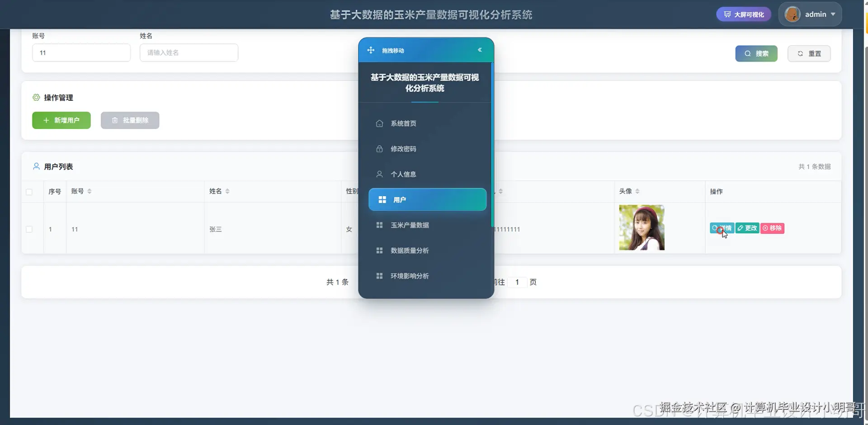Select 环境影响分析 menu icon

(x=379, y=276)
